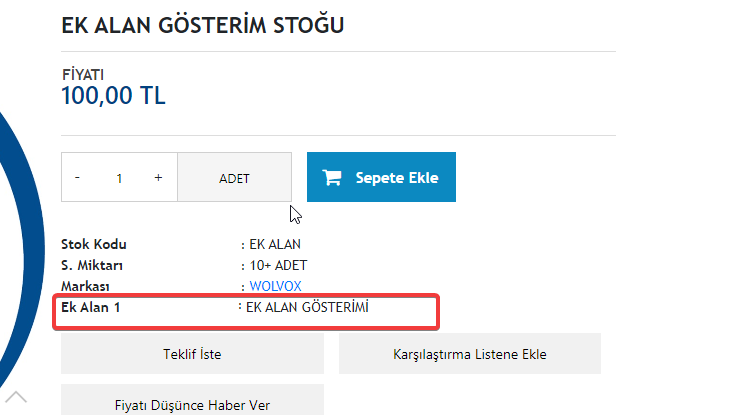Image resolution: width=749 pixels, height=415 pixels.
Task: Click the 10+ ADET stock value
Action: pos(278,265)
